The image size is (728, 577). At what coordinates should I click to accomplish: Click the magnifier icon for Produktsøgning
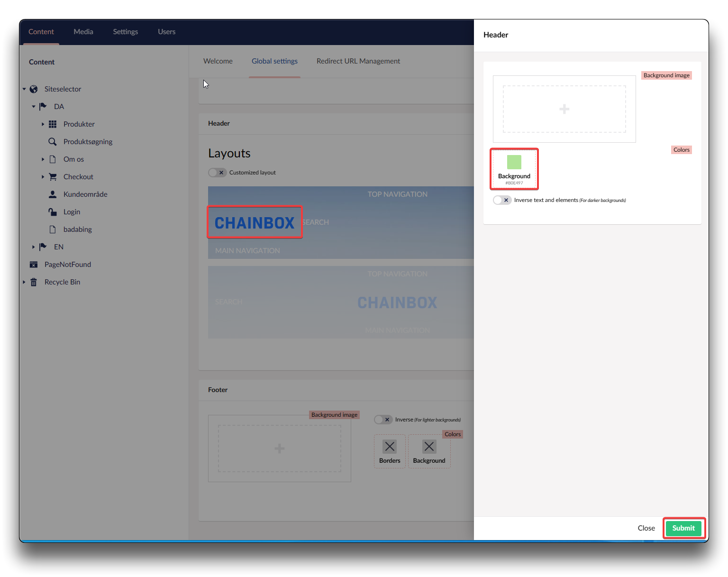coord(53,142)
